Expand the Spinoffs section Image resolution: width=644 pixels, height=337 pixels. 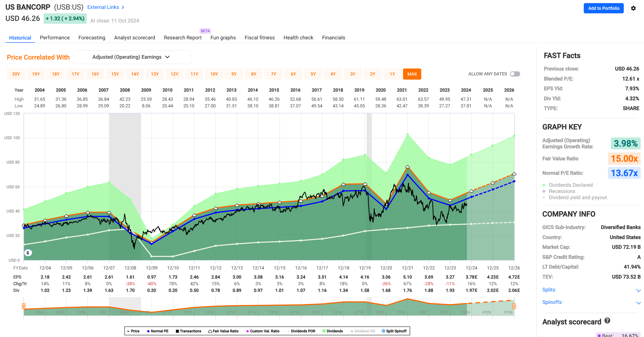pos(638,303)
